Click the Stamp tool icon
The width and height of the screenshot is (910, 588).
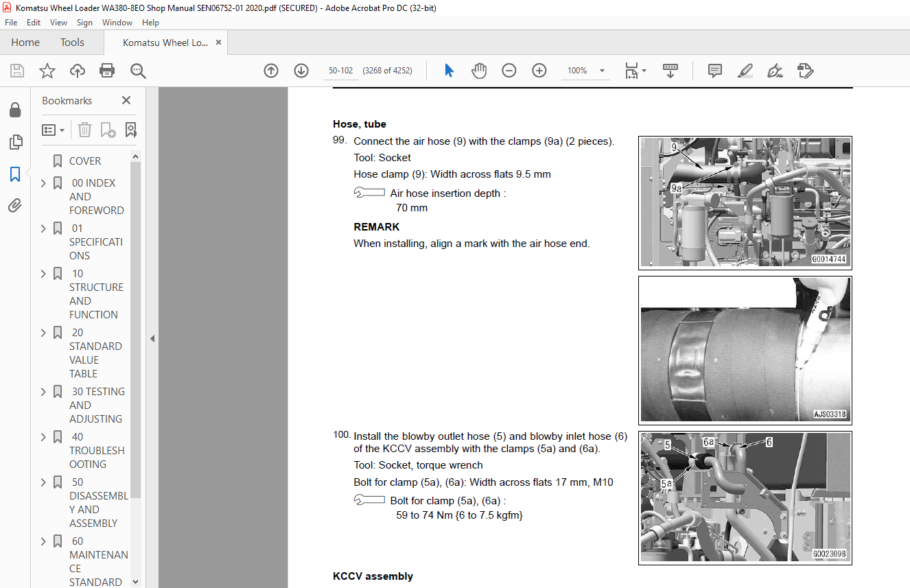click(805, 71)
